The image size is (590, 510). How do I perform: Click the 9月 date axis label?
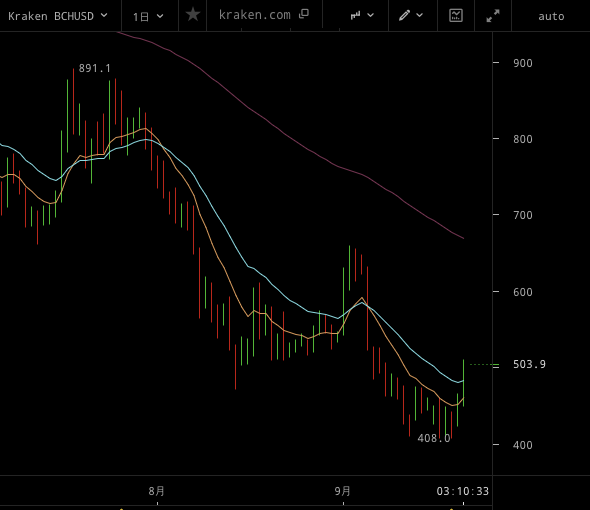[x=342, y=491]
